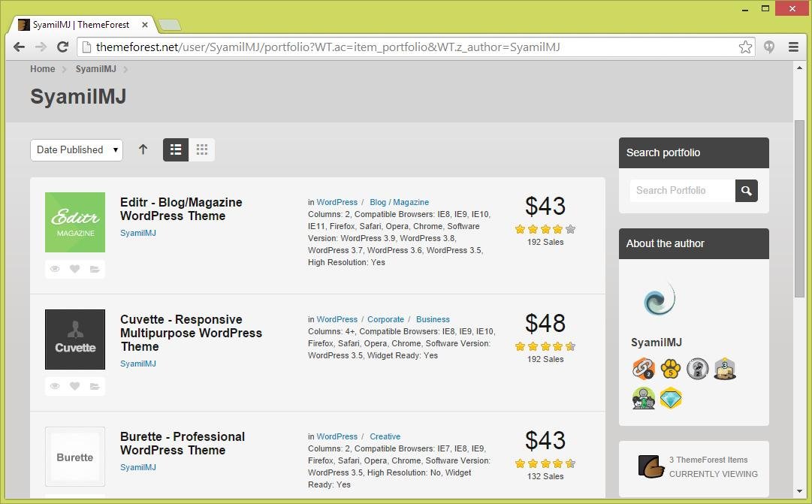Open the Creative category link

tap(385, 436)
